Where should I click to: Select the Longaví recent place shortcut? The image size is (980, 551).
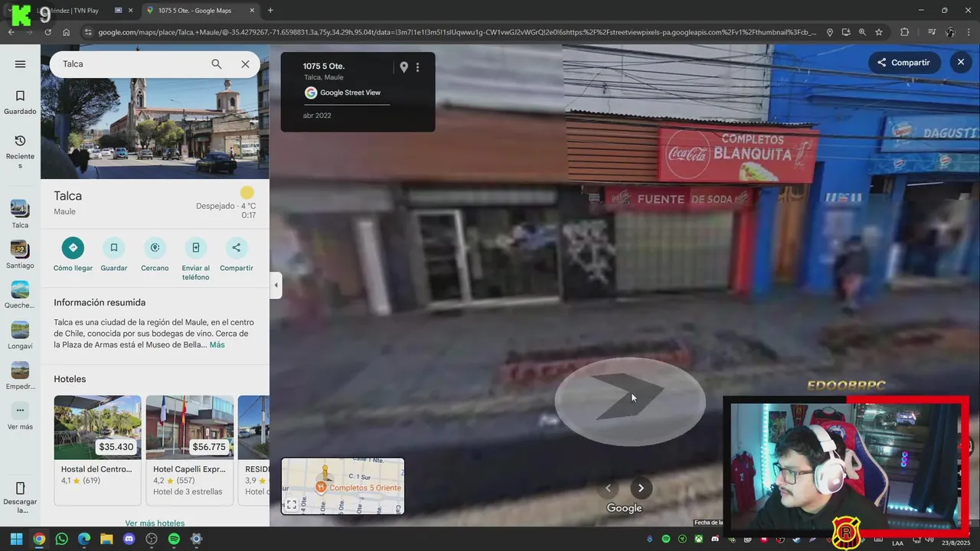[20, 336]
